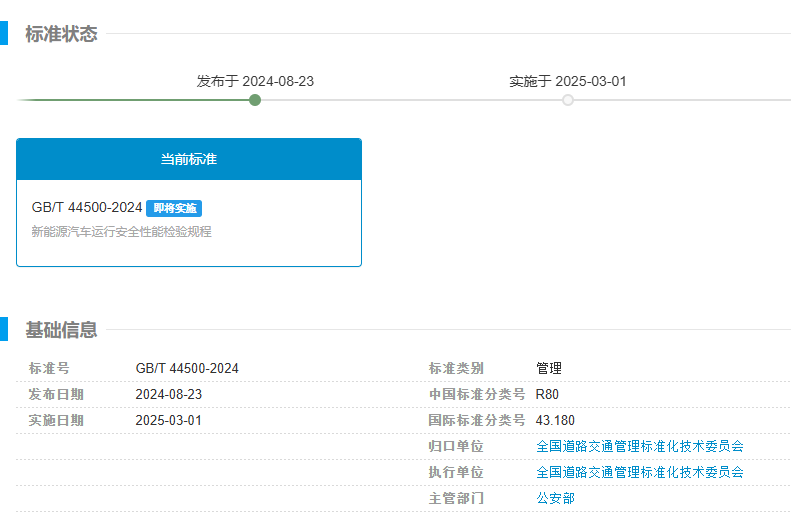Click the 标准号 value in the info table
791x526 pixels.
(187, 368)
